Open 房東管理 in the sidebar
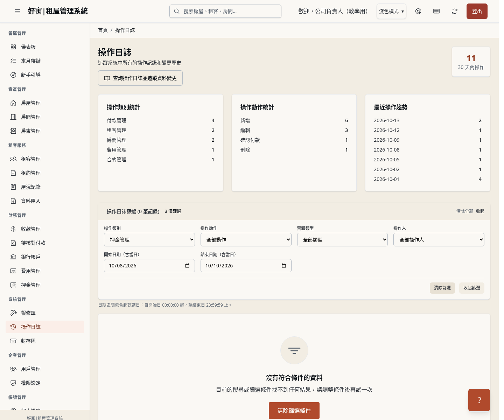The height and width of the screenshot is (420, 504). (x=45, y=131)
